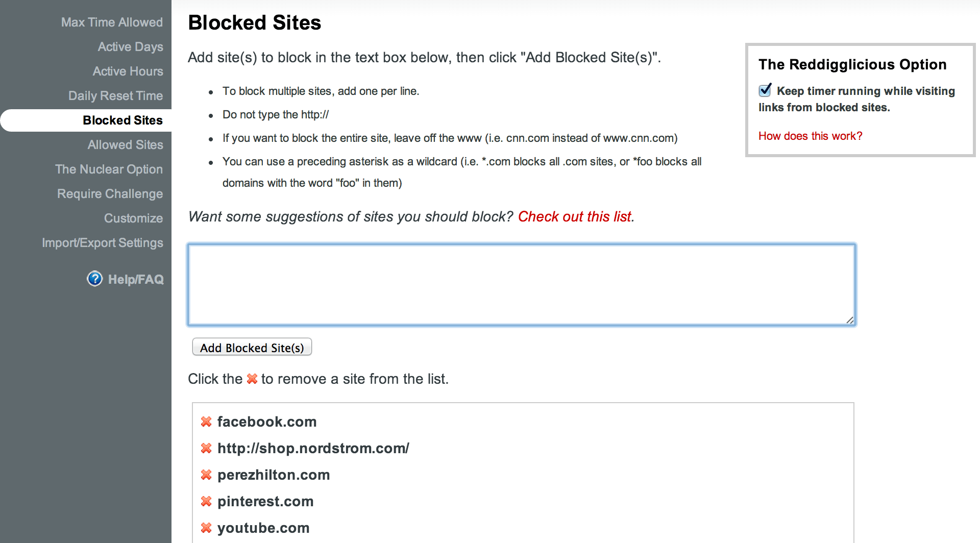Go to Active Days settings
The image size is (980, 543).
pyautogui.click(x=130, y=47)
